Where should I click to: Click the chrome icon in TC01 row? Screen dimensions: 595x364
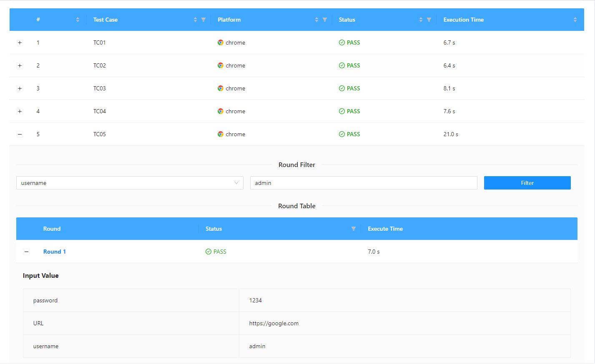point(221,42)
